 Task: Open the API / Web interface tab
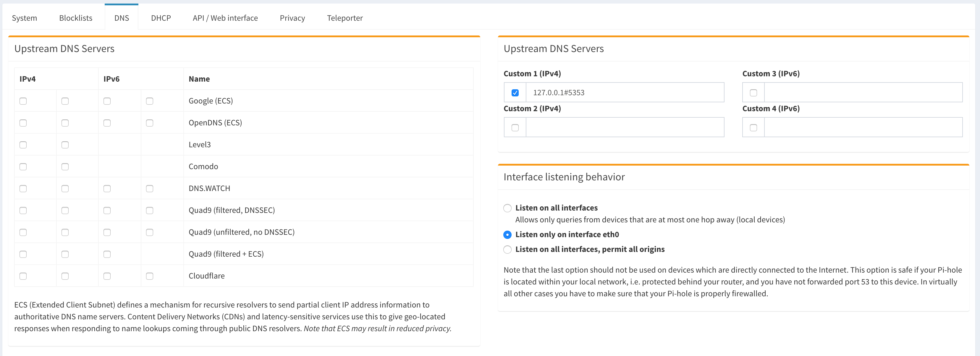225,18
